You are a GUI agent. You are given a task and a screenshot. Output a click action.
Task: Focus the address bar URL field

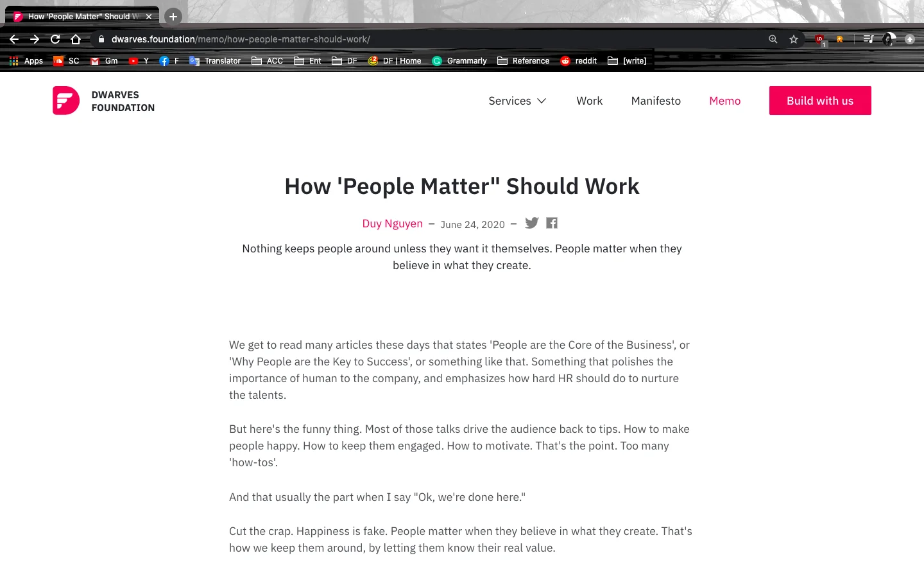(430, 39)
